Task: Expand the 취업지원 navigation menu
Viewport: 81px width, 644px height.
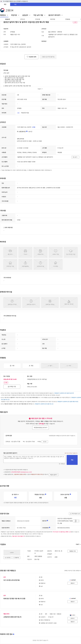Action: pyautogui.click(x=15, y=15)
